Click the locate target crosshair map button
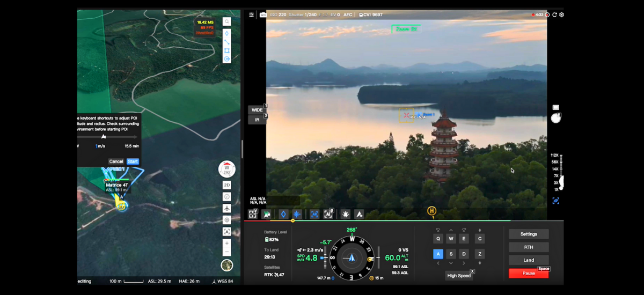This screenshot has height=295, width=644. (227, 220)
